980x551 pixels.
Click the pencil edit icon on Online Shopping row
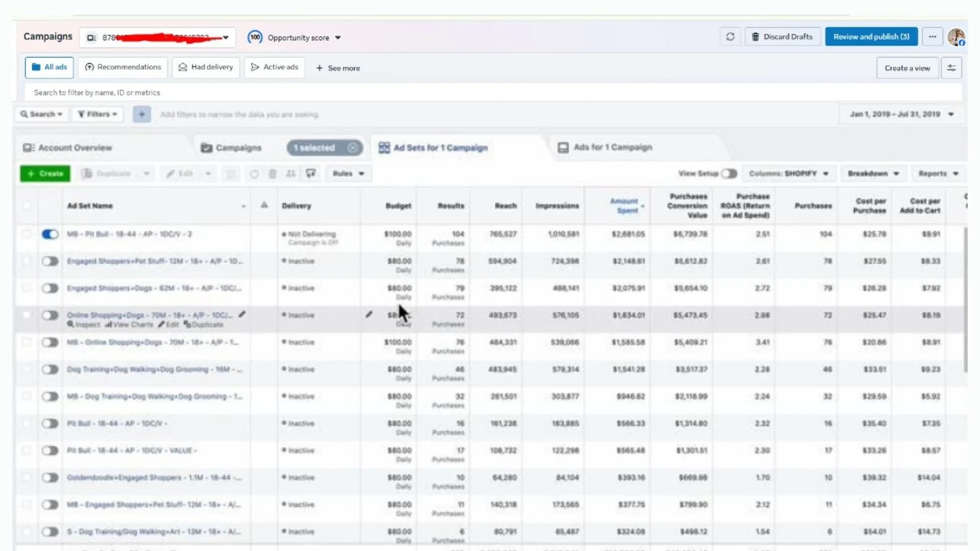pyautogui.click(x=242, y=314)
